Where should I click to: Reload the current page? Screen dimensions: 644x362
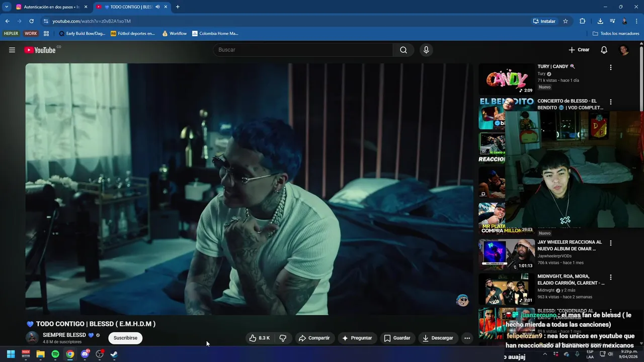click(x=31, y=21)
